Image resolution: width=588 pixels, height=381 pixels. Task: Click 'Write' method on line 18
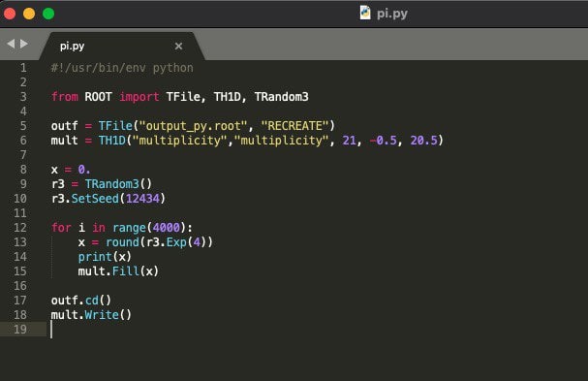(102, 314)
